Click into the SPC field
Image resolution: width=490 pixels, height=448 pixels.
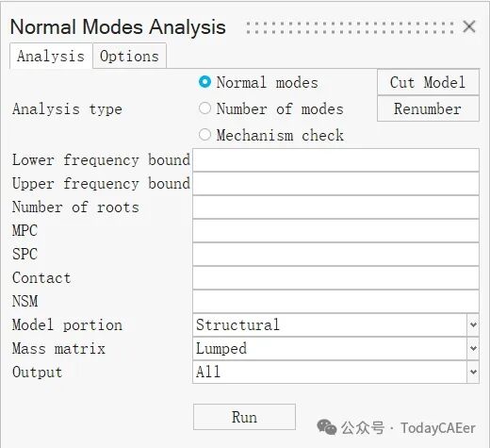coord(335,255)
